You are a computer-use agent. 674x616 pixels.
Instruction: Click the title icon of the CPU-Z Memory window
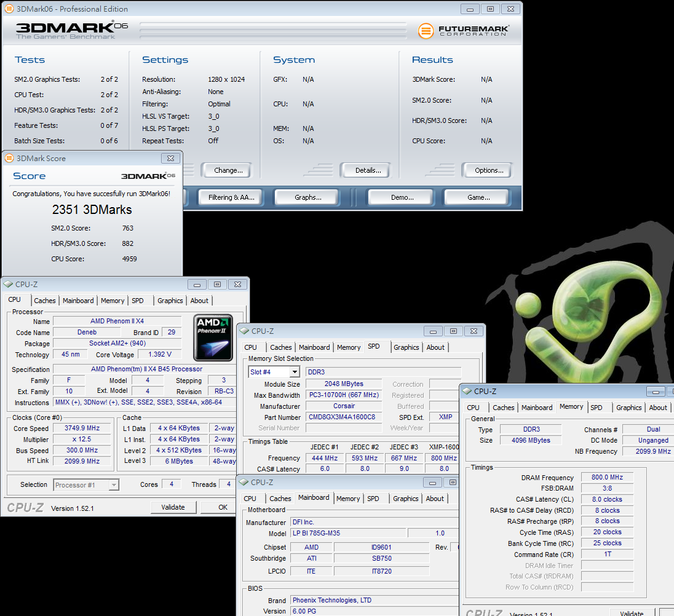click(467, 391)
